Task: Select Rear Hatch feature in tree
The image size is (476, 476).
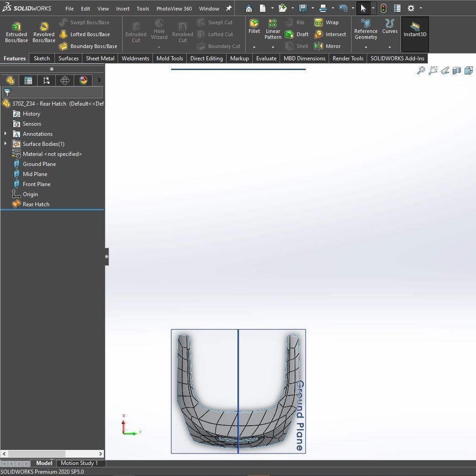Action: point(36,204)
